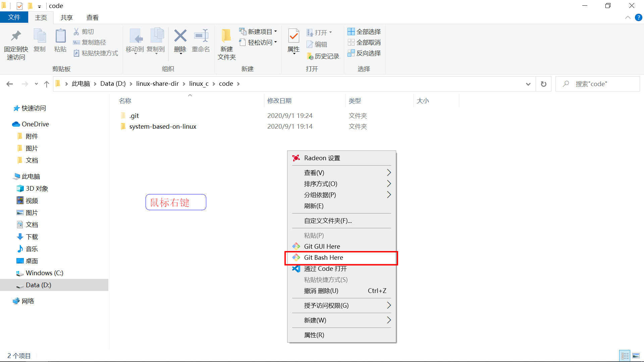Switch to details view toggle
This screenshot has height=362, width=644.
pyautogui.click(x=625, y=356)
